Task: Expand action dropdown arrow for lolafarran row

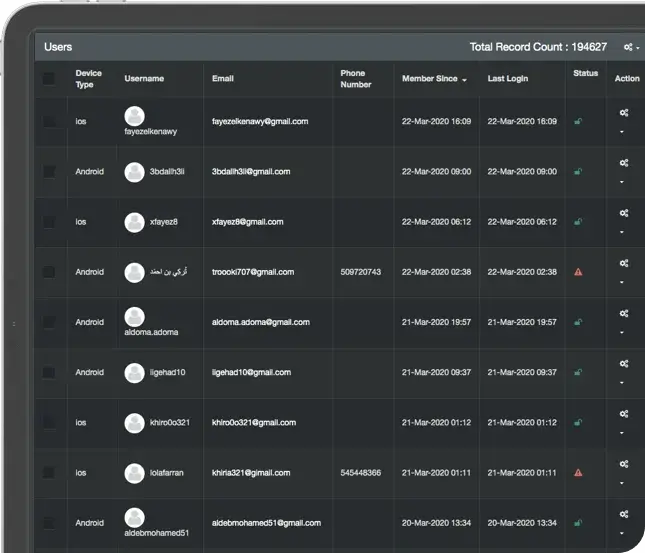Action: 622,482
